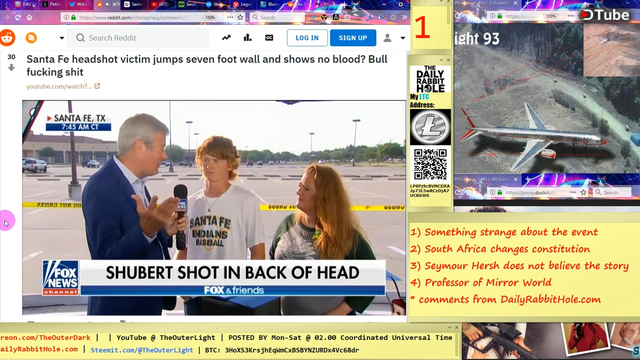The image size is (640, 360).
Task: Expand the community selector dropdown arrow
Action: coord(62,38)
